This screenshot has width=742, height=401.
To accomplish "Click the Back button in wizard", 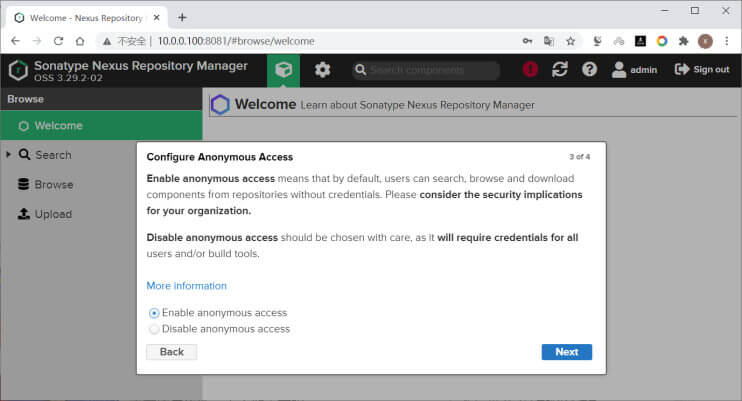I will coord(171,352).
